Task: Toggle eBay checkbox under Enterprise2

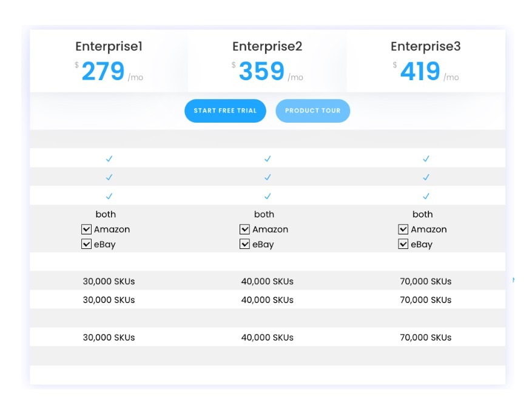Action: (x=244, y=244)
